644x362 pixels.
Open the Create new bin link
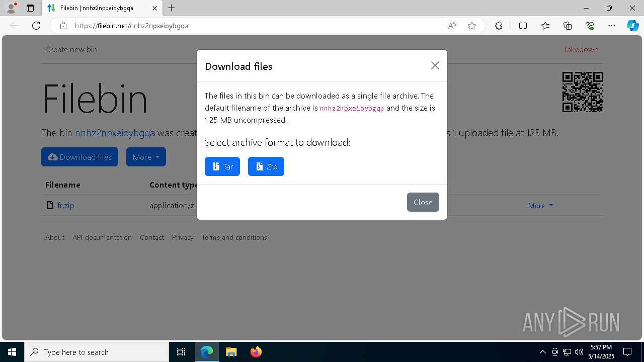(71, 49)
